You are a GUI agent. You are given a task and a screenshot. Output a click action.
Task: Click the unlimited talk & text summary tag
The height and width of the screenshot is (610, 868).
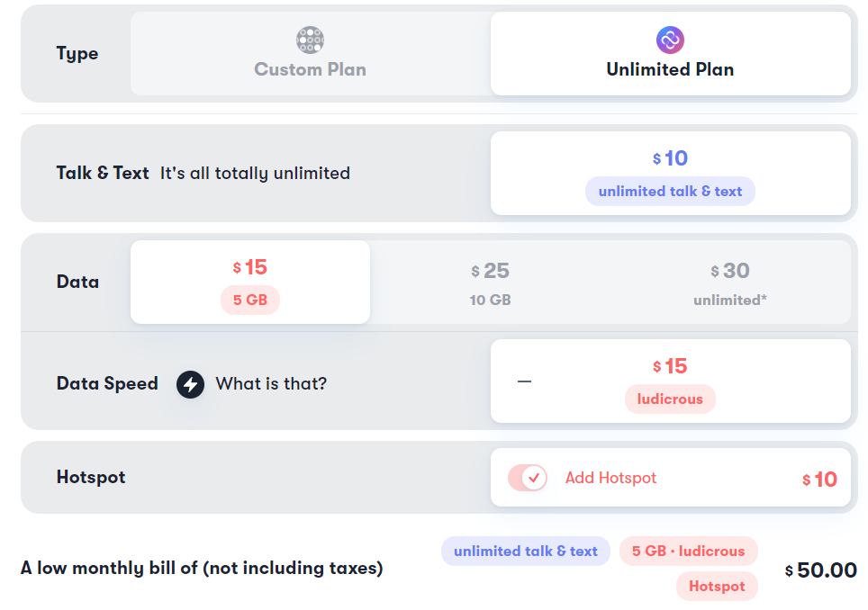[525, 551]
